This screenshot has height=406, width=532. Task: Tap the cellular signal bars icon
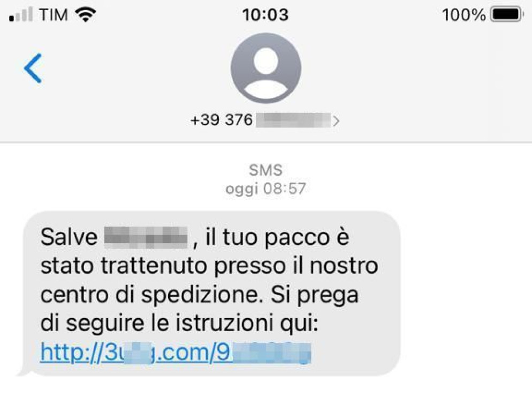[x=21, y=14]
